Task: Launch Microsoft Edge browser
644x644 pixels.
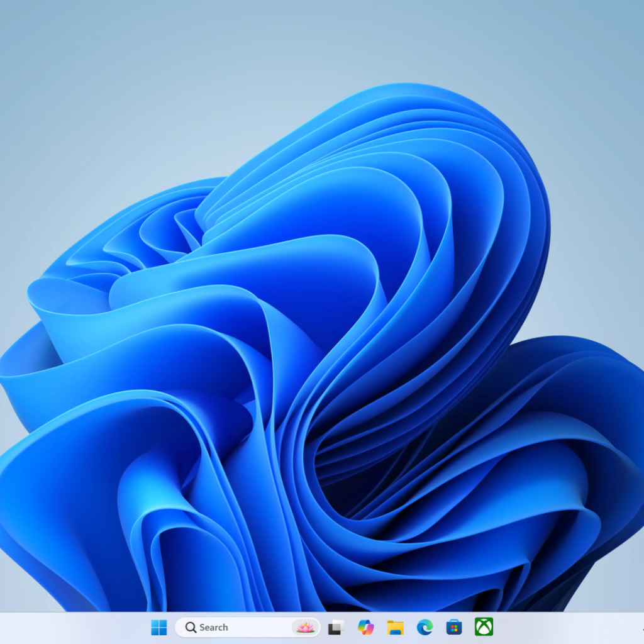Action: click(425, 627)
